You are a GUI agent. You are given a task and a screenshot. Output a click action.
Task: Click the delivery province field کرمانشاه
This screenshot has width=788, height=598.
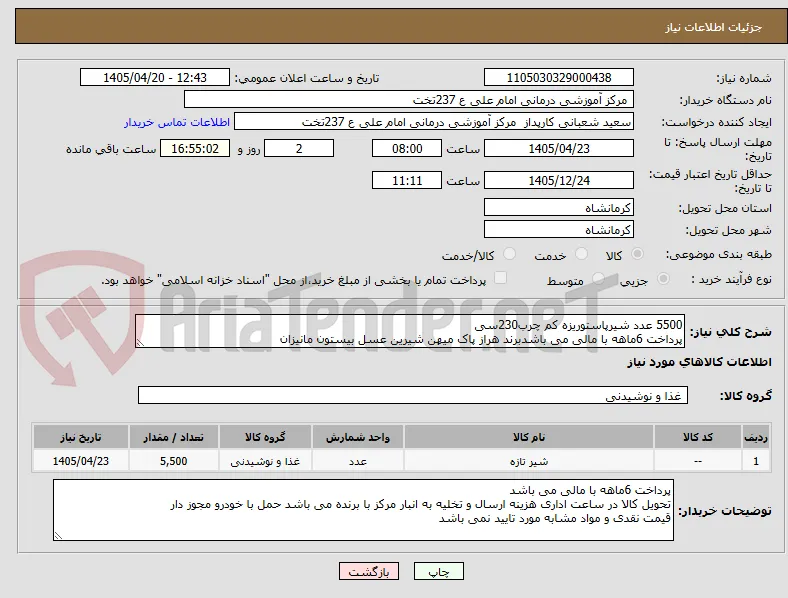[559, 207]
